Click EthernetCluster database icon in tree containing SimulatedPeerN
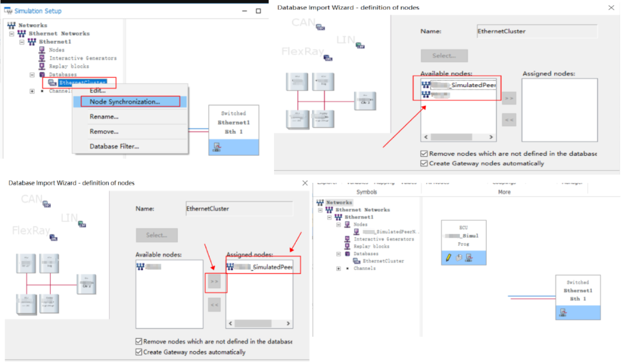Screen dimensions: 623x364 tap(356, 261)
